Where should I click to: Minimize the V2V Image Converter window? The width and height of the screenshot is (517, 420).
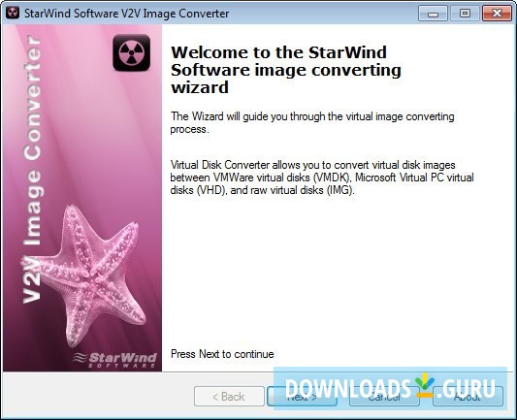click(433, 14)
